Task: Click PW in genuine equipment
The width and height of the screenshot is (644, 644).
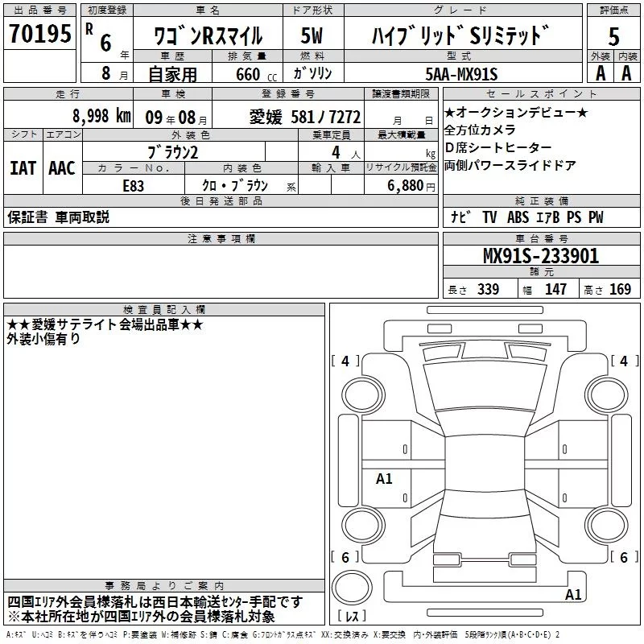Action: 596,217
